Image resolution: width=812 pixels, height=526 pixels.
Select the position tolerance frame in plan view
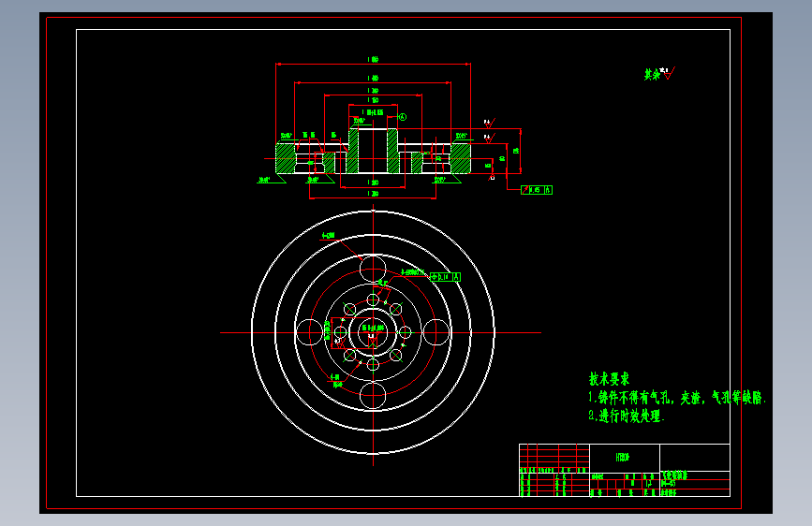(445, 277)
